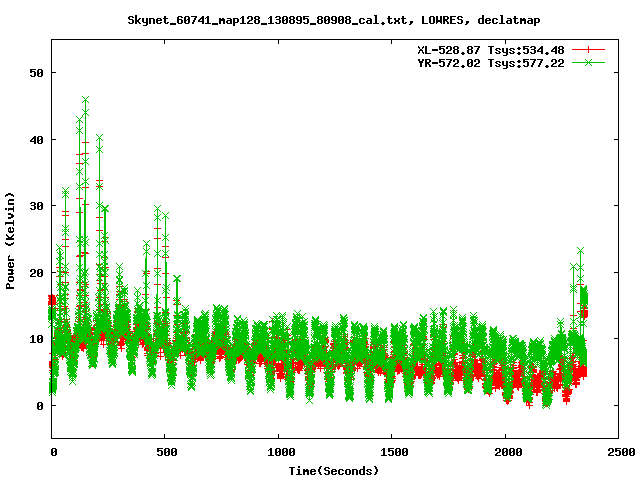Click y-axis tick label 30
Screen dimensions: 640x480
pyautogui.click(x=36, y=206)
